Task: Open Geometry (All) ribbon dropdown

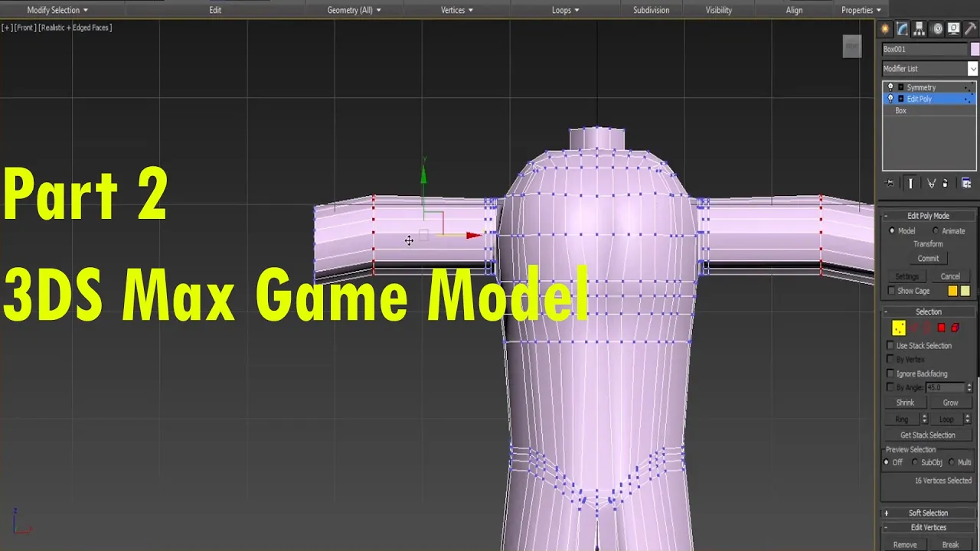Action: (354, 10)
